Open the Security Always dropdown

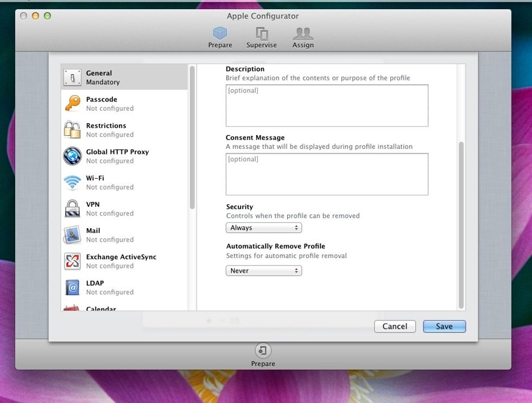click(x=264, y=228)
